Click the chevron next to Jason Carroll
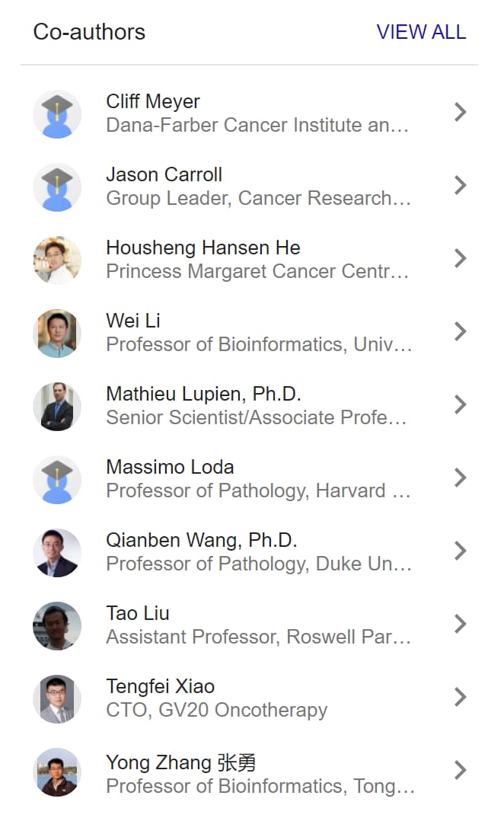Viewport: 504px width, 818px height. point(460,185)
